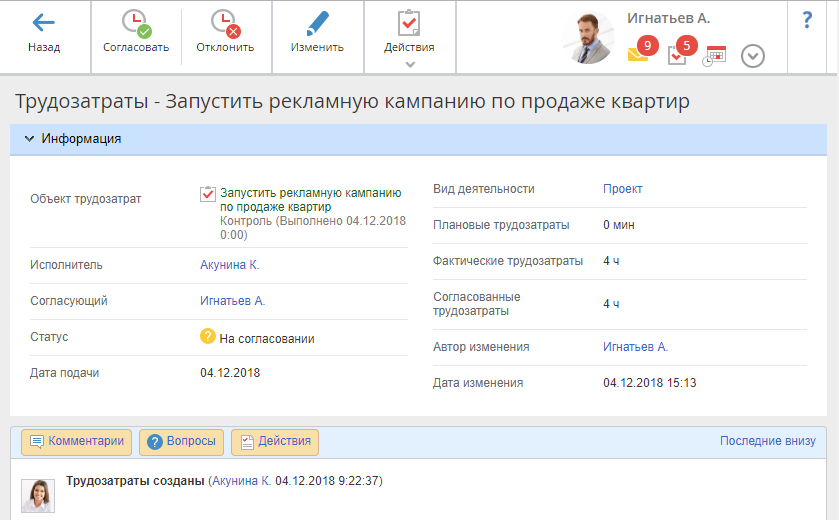
Task: Switch to the Вопросы tab
Action: pyautogui.click(x=181, y=441)
